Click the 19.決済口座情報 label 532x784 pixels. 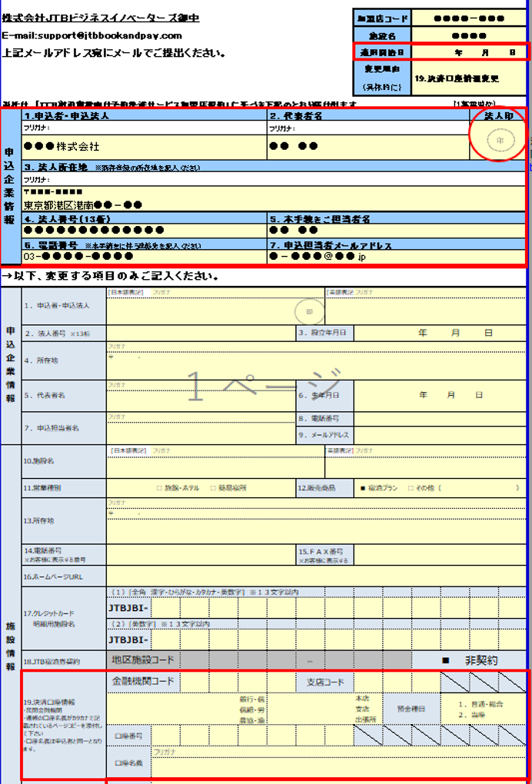[48, 702]
